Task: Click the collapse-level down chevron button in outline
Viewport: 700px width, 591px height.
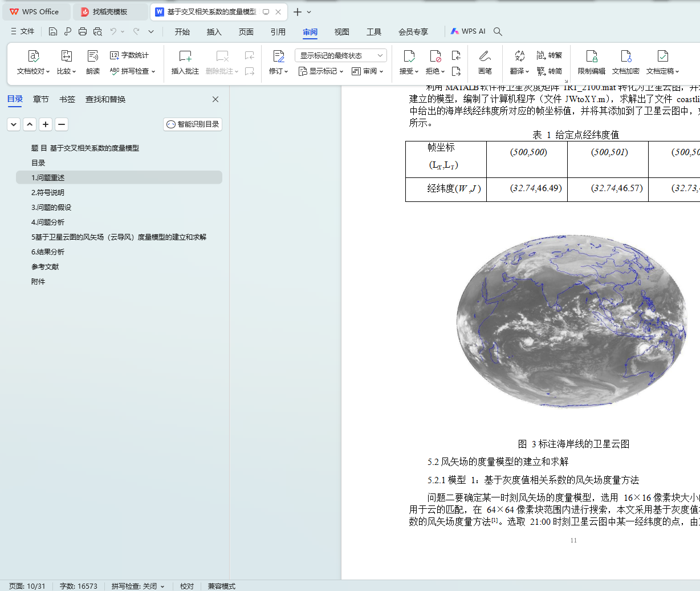Action: (14, 124)
